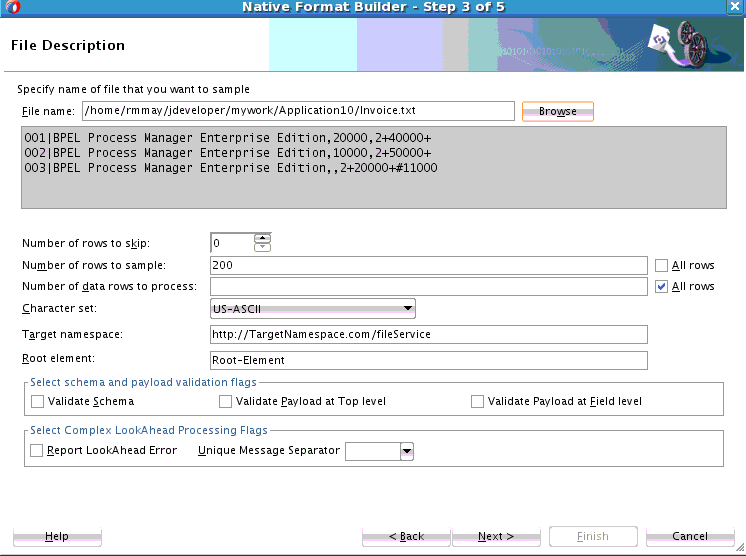Expand the Unique Message Separator combo box

407,451
